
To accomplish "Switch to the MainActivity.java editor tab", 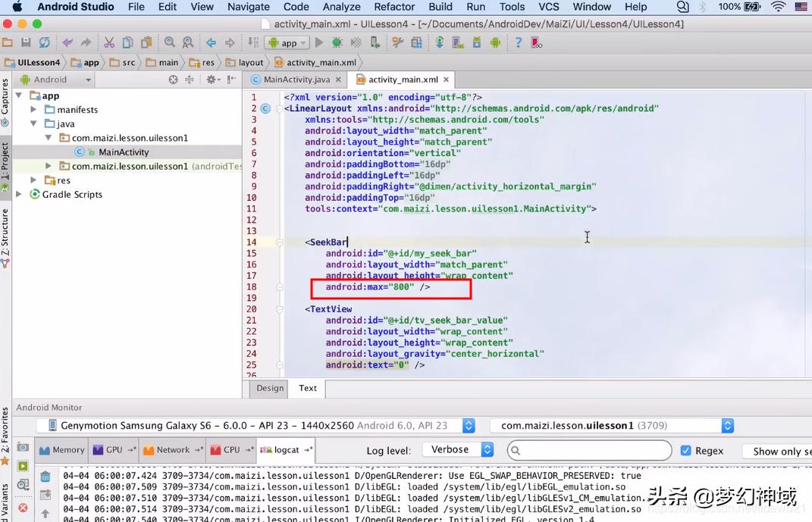I will pos(296,80).
